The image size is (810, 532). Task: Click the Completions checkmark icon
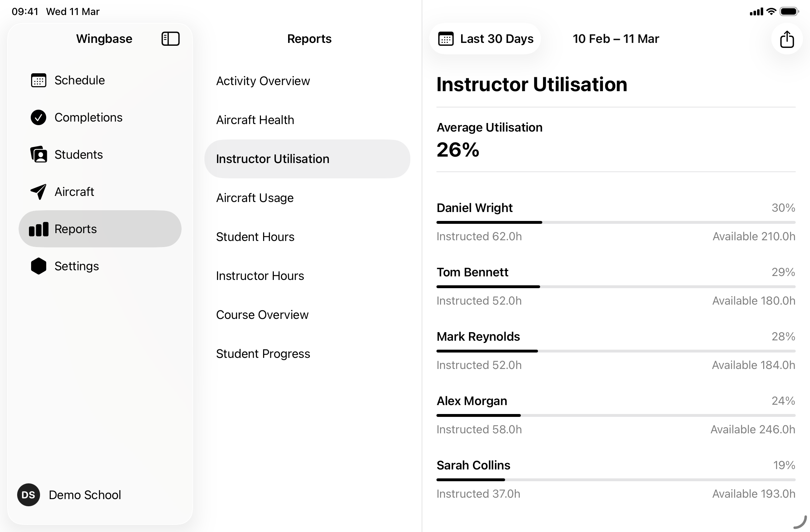point(39,117)
